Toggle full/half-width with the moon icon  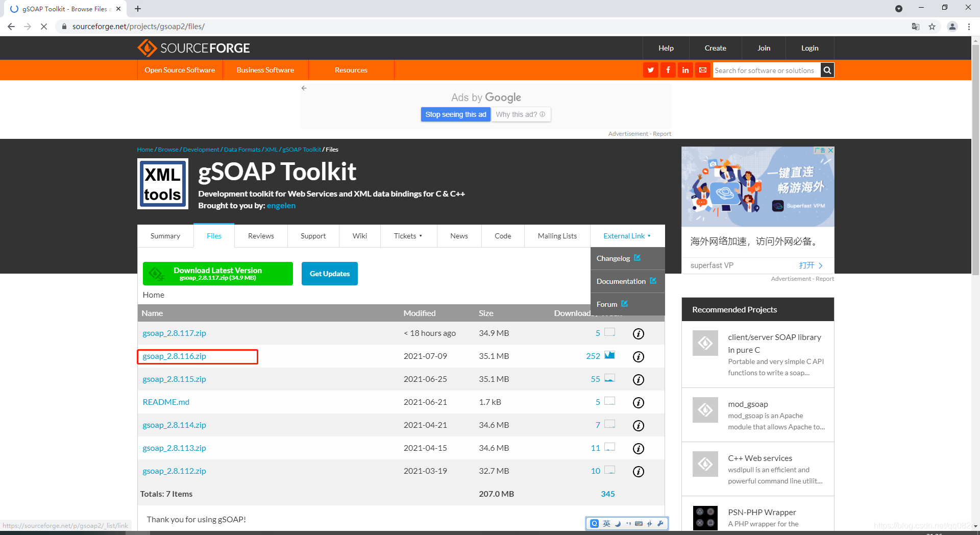618,523
